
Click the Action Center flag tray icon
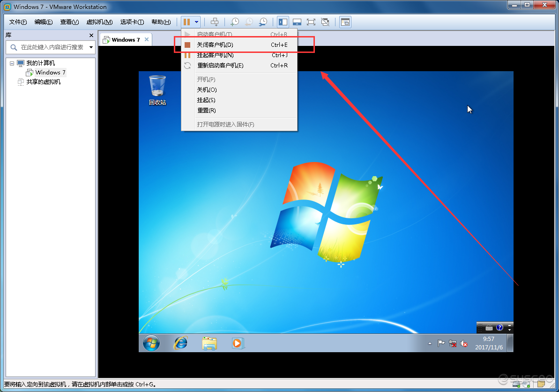pyautogui.click(x=441, y=343)
